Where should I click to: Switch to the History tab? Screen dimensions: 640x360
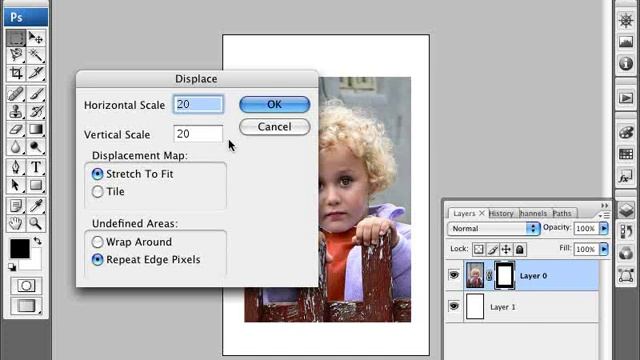pos(501,213)
